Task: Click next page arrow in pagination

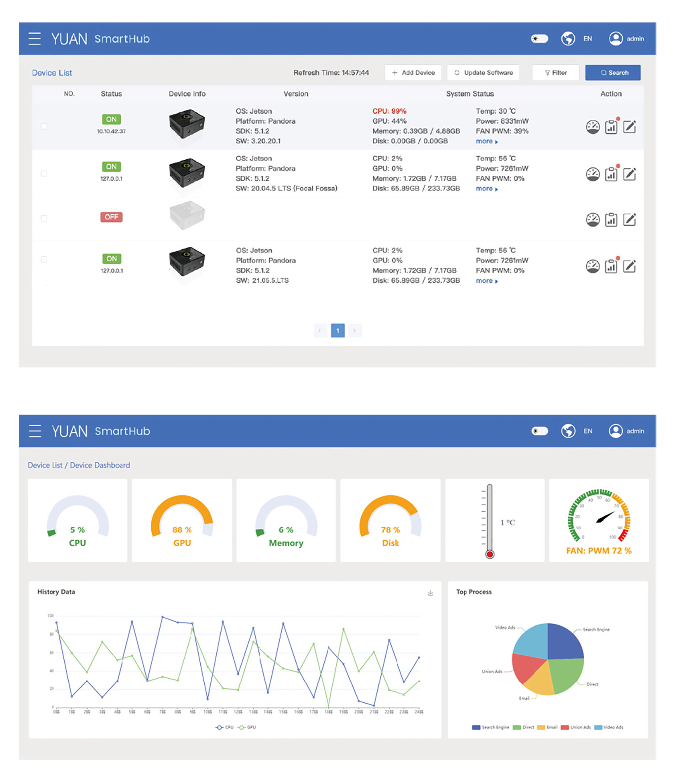Action: (x=355, y=331)
